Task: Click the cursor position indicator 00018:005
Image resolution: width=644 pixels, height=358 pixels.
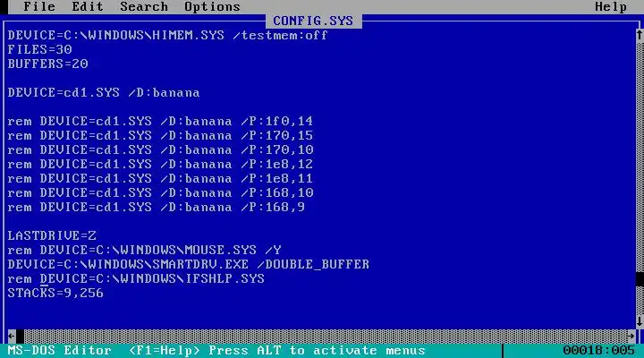Action: coord(598,350)
